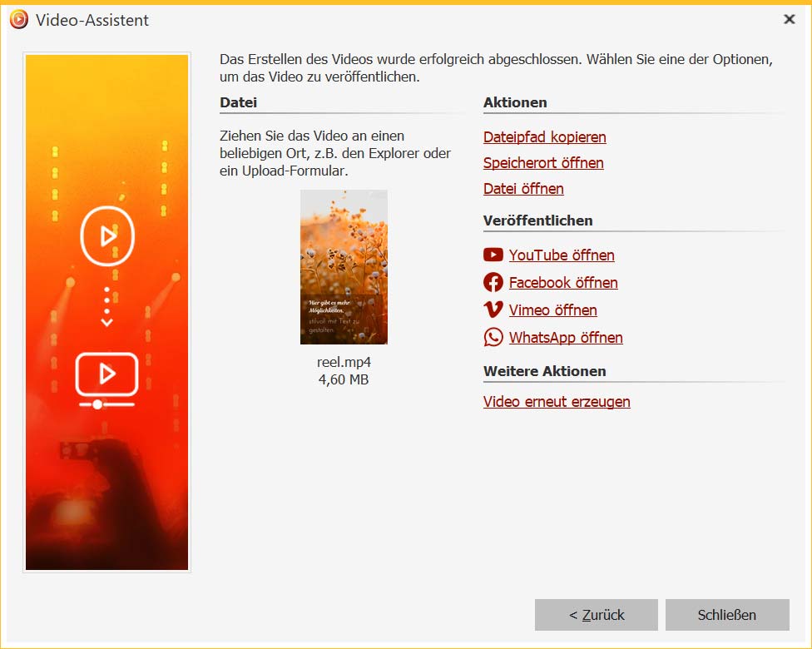Click the Video-Assistent window title text
The image size is (812, 649).
[x=92, y=20]
